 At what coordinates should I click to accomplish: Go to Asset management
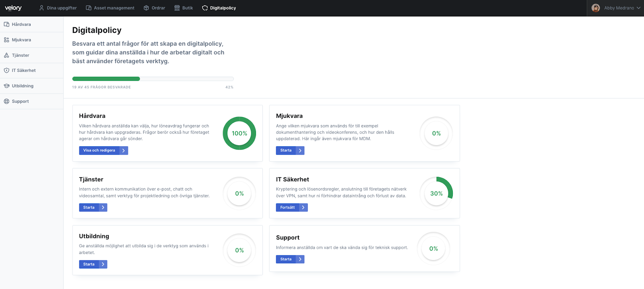pyautogui.click(x=110, y=8)
